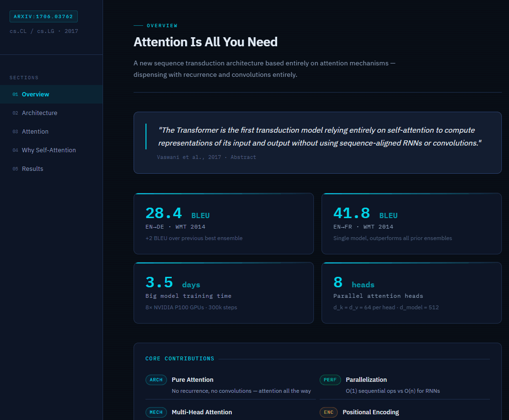Click 'Big model training time' label

tap(188, 296)
